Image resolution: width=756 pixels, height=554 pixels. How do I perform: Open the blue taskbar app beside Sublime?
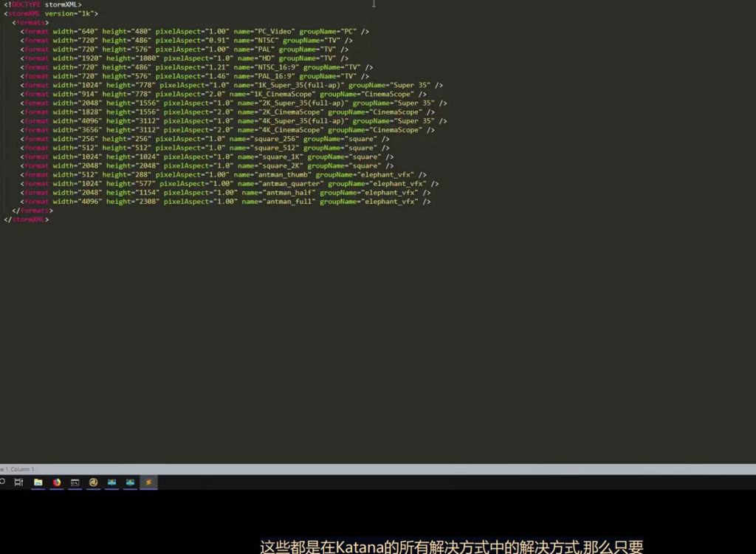(x=130, y=482)
